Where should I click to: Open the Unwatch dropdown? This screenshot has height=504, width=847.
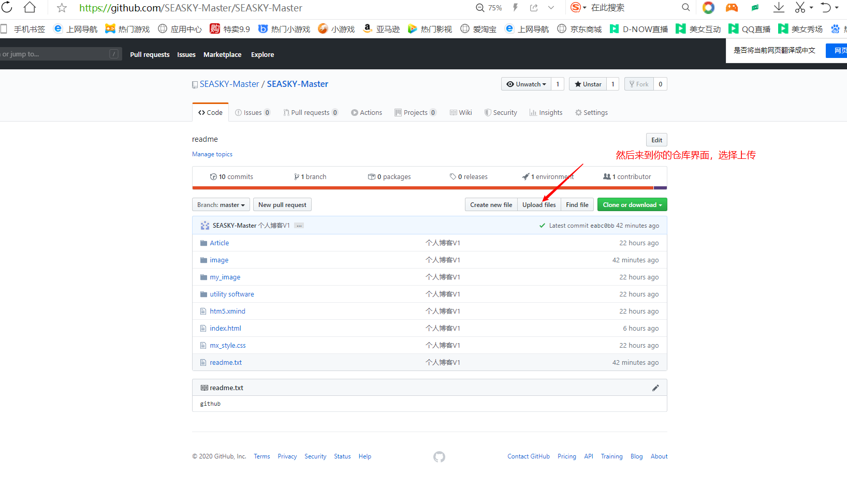point(526,84)
